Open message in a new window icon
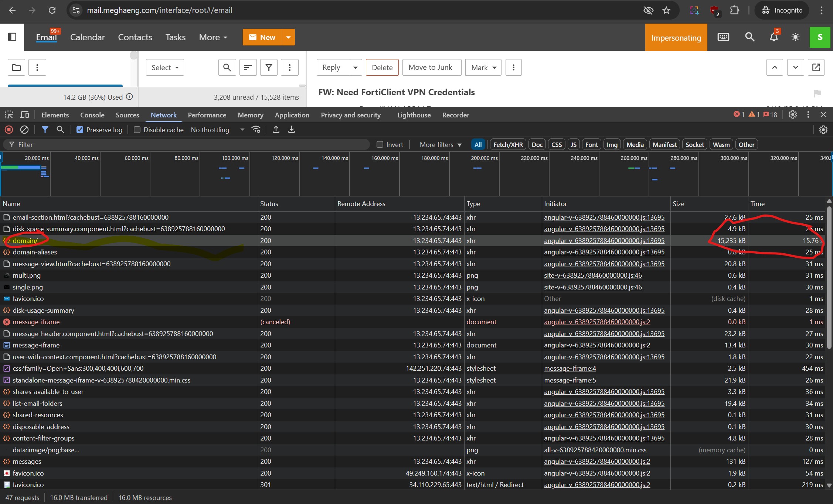833x504 pixels. 816,68
